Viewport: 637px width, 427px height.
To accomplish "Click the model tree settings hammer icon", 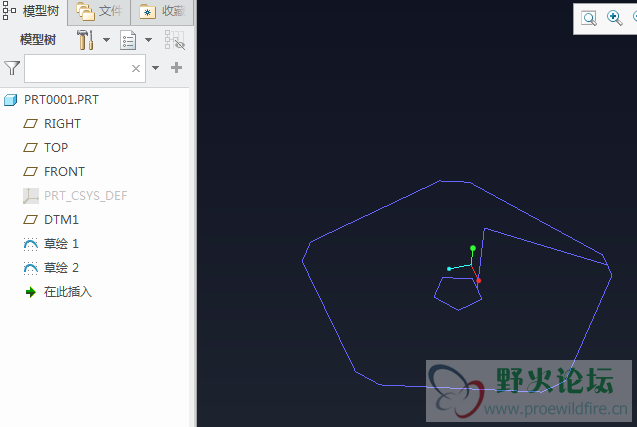I will tap(86, 40).
